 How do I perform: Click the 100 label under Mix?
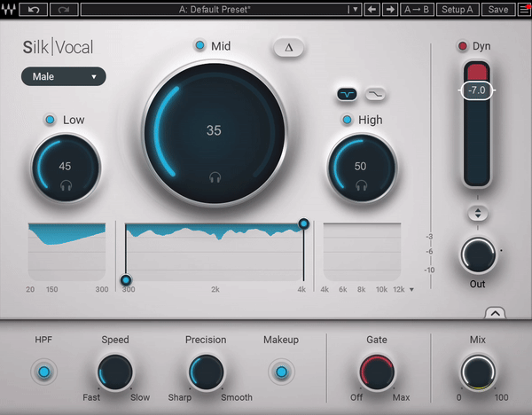coord(501,397)
